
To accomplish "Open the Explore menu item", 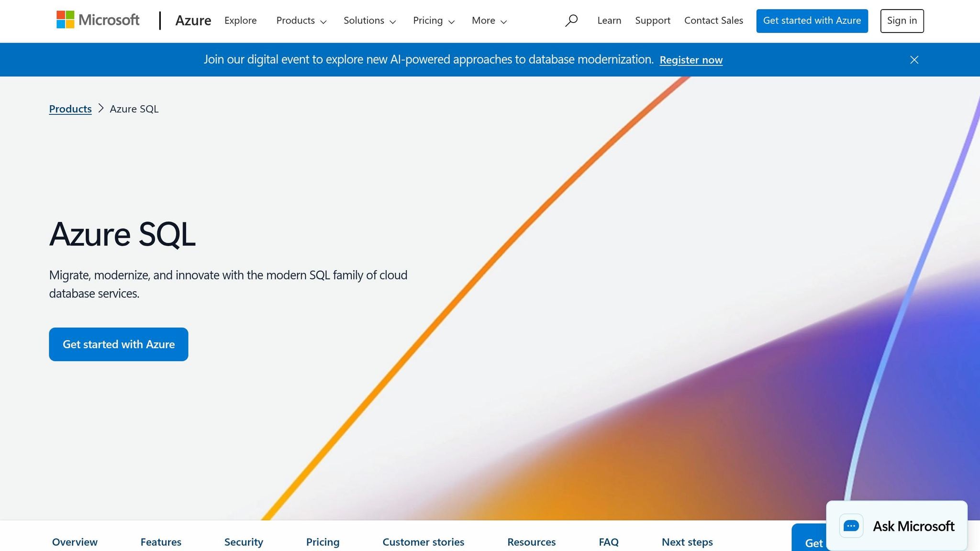I will (240, 21).
